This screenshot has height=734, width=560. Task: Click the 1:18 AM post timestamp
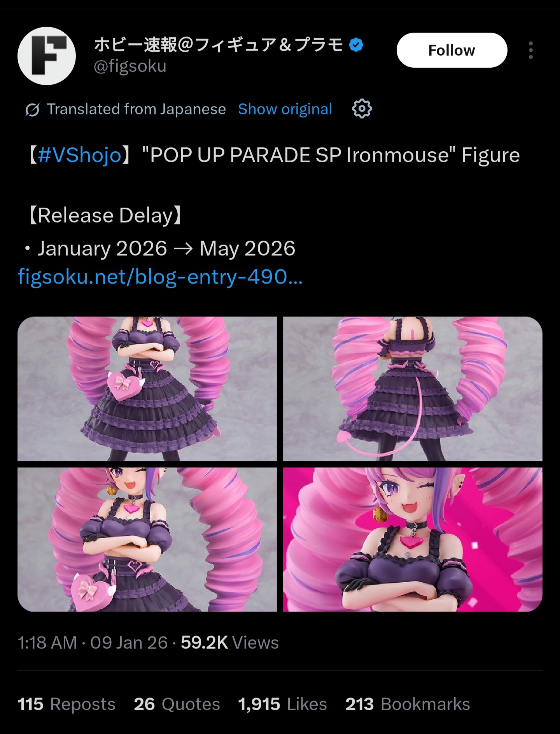pos(47,643)
